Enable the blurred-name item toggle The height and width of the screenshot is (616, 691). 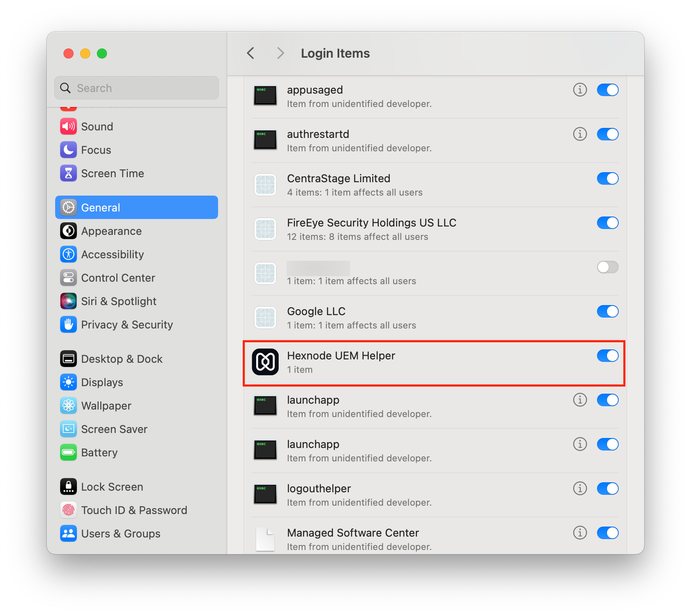point(608,267)
